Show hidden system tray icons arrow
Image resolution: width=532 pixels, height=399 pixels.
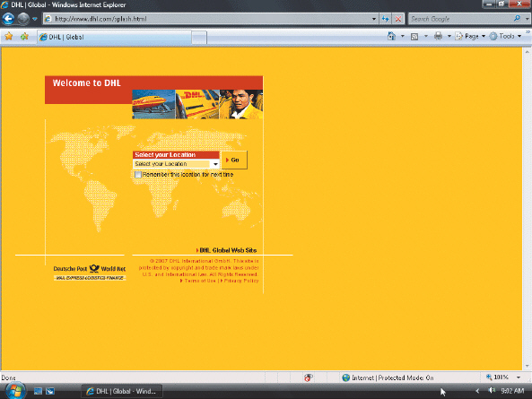(477, 391)
